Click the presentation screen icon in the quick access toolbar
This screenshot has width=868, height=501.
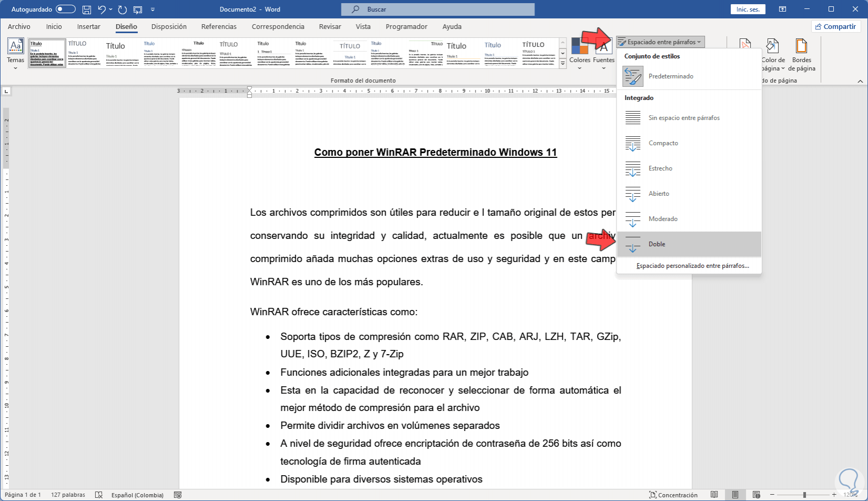pos(138,9)
